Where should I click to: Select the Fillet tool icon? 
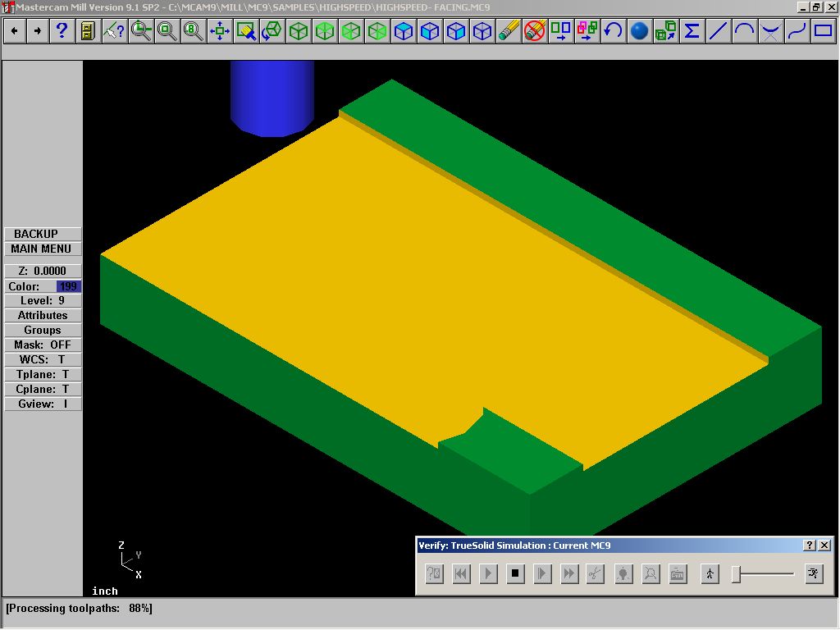(771, 30)
